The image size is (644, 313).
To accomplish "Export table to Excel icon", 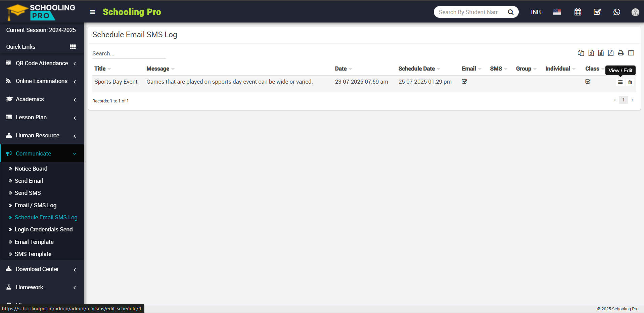I will coord(591,53).
